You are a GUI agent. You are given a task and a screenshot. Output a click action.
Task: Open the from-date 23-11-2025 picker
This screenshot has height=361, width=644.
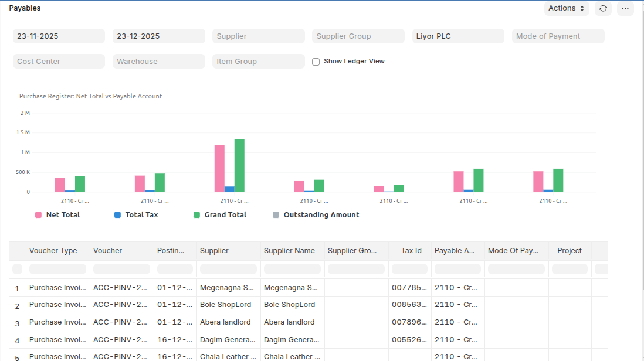click(x=59, y=36)
